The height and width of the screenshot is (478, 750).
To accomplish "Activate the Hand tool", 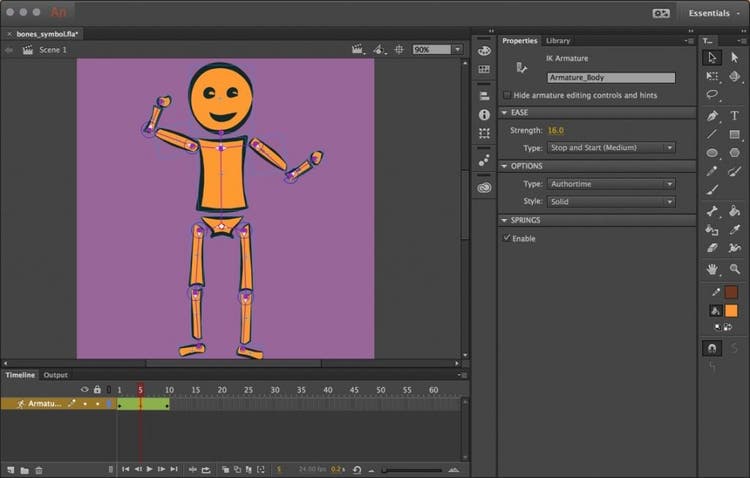I will pos(712,269).
